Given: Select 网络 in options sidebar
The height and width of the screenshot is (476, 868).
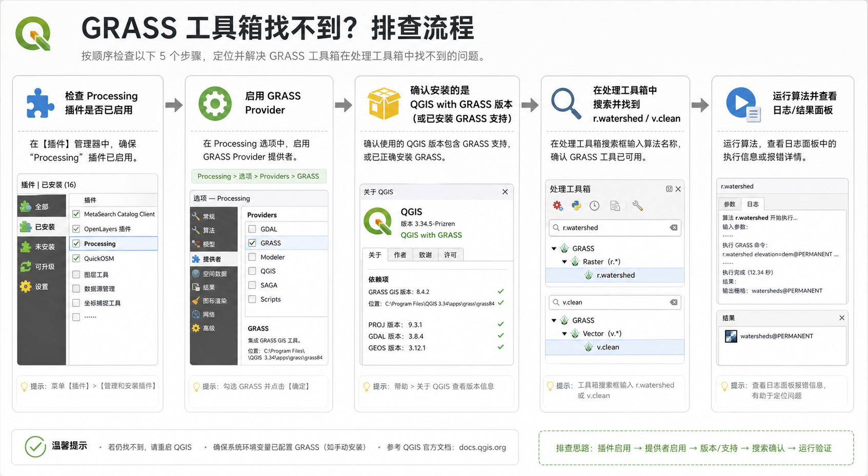Looking at the screenshot, I should click(x=214, y=314).
